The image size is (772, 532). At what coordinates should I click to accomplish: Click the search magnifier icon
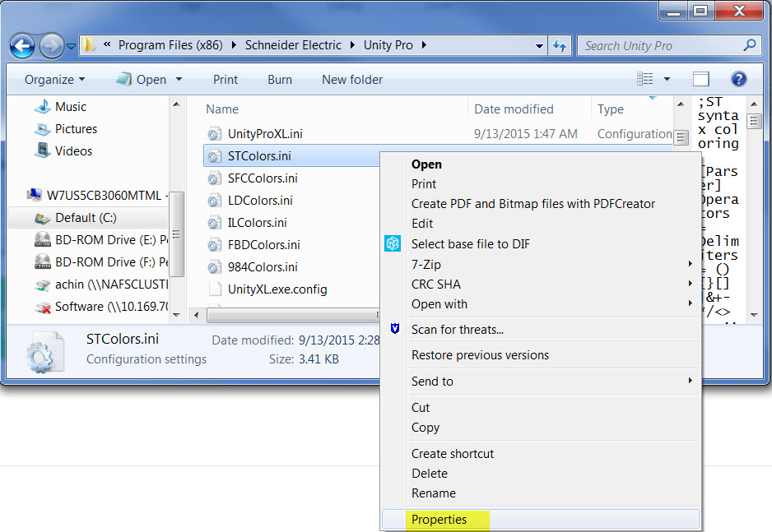(x=749, y=45)
